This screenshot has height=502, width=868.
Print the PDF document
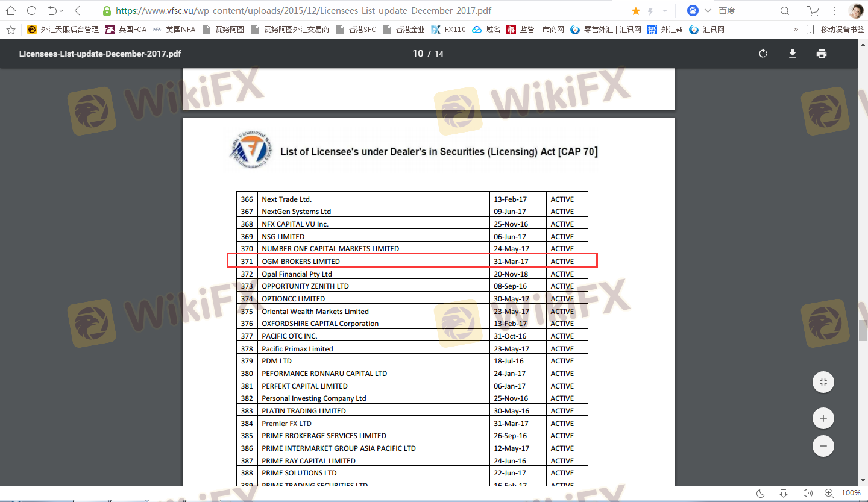(x=821, y=54)
